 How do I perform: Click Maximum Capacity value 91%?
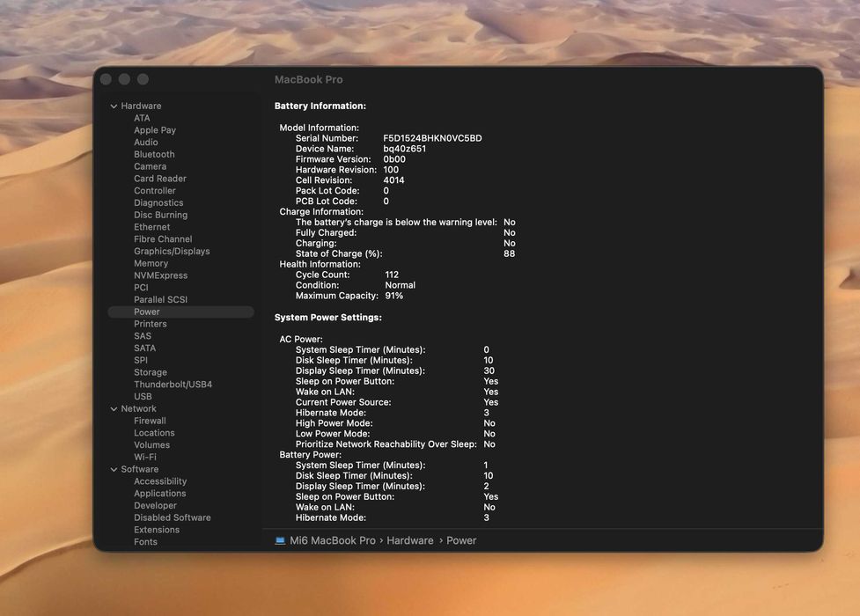click(x=393, y=295)
